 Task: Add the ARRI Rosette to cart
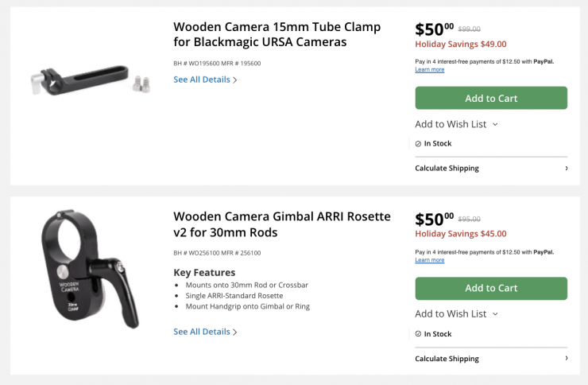point(491,288)
